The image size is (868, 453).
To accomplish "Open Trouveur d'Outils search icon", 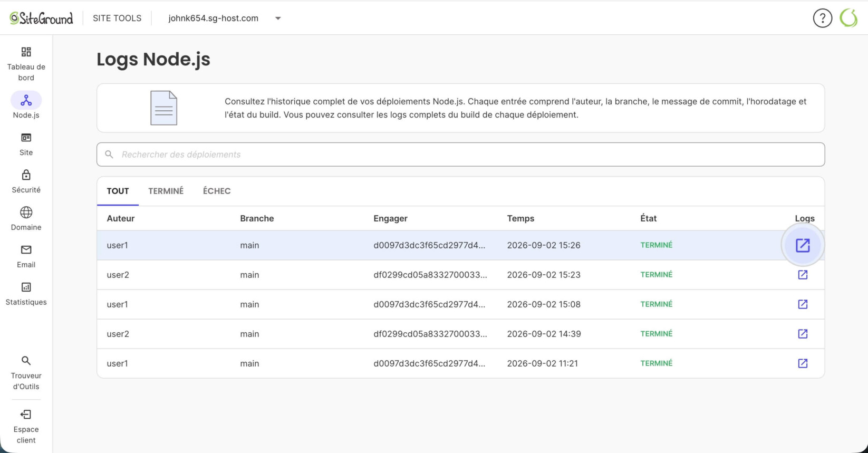I will click(x=26, y=361).
